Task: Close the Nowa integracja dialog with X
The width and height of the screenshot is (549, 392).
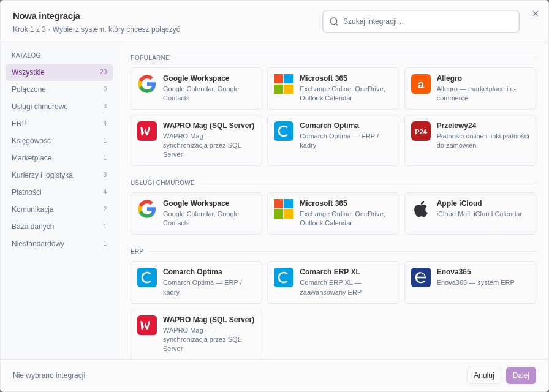Action: coord(536,13)
